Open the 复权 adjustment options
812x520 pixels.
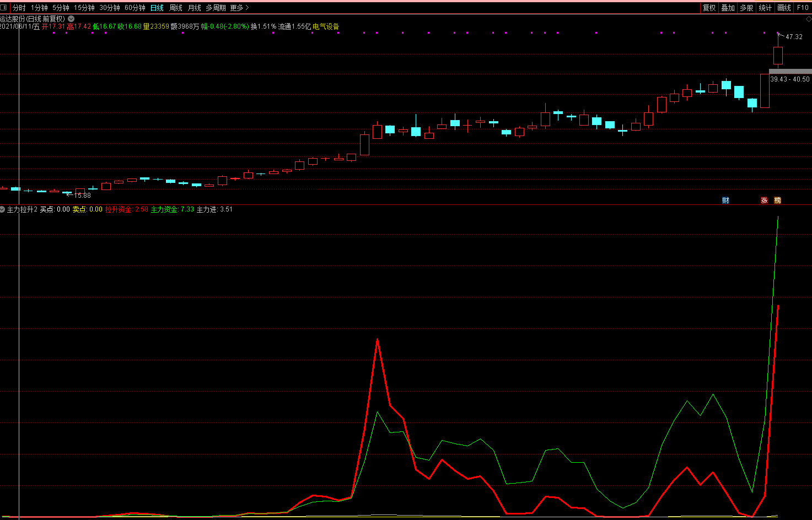click(x=709, y=8)
